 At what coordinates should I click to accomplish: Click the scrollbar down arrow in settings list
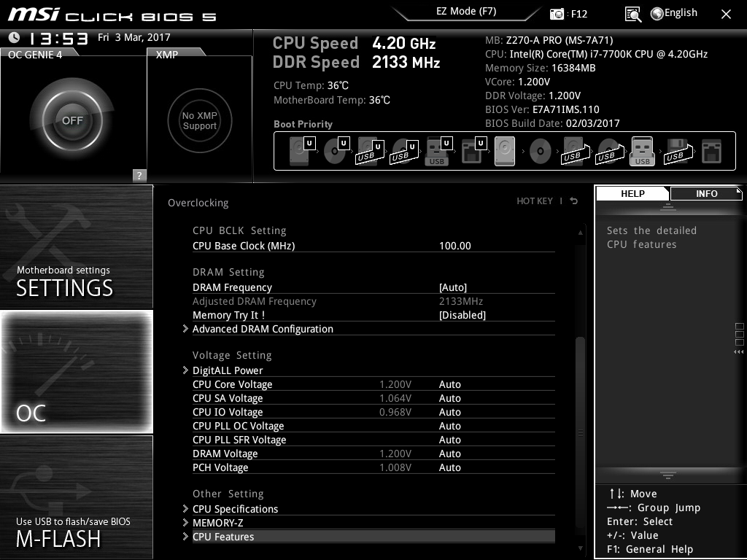(x=580, y=548)
